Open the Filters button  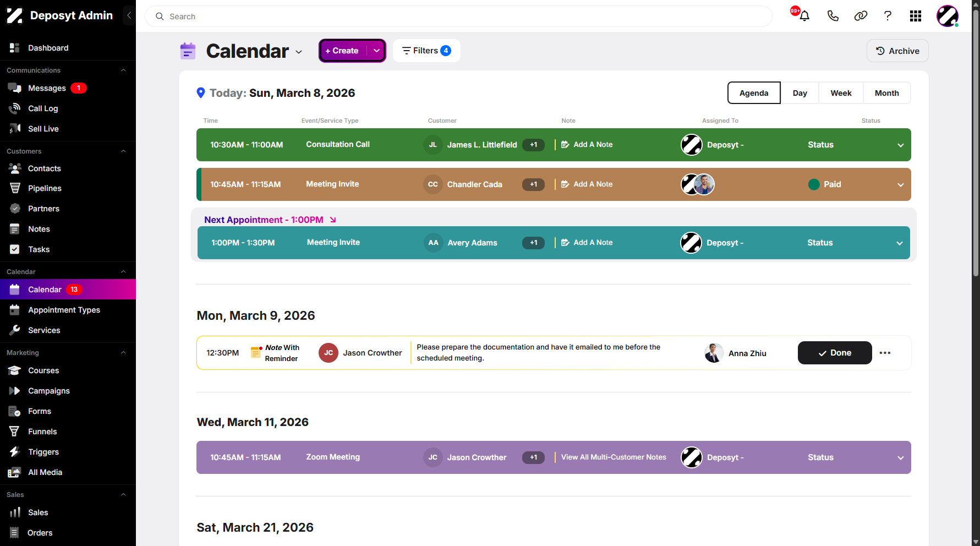pyautogui.click(x=426, y=51)
